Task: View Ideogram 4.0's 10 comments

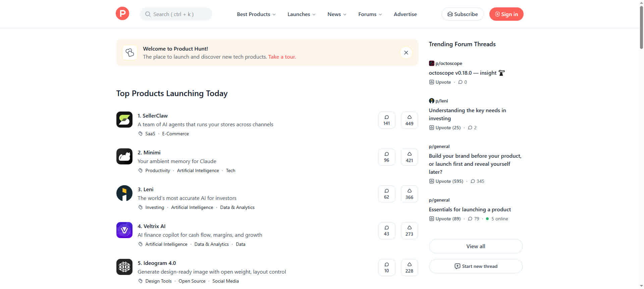Action: click(387, 268)
